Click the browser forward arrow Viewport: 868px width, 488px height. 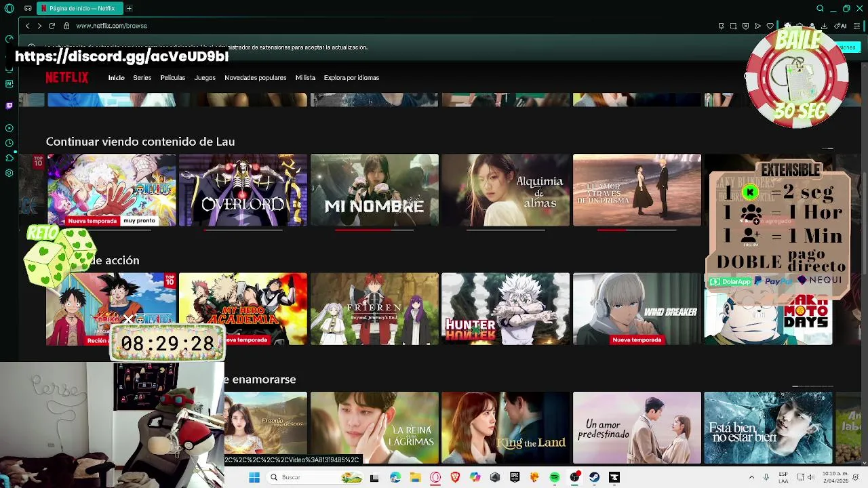pyautogui.click(x=39, y=26)
